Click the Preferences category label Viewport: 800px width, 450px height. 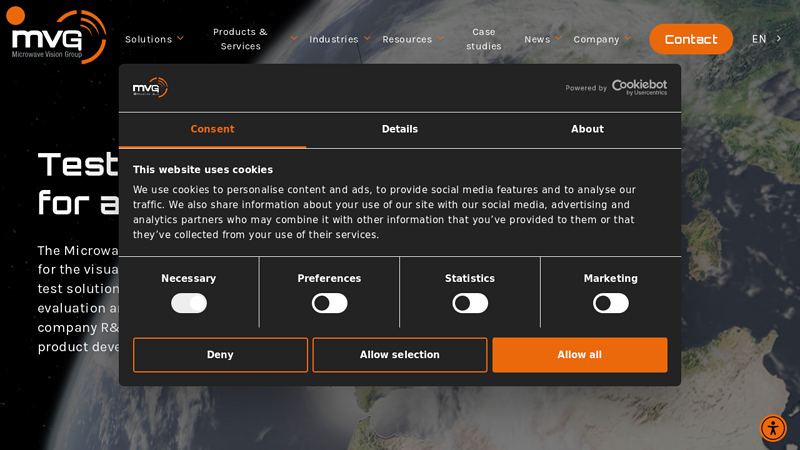coord(329,278)
